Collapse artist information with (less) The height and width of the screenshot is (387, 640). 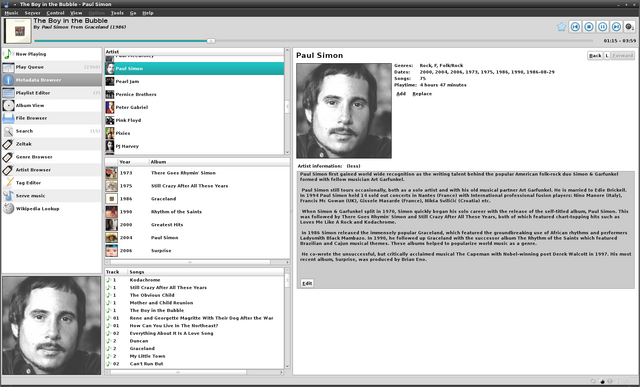point(353,166)
